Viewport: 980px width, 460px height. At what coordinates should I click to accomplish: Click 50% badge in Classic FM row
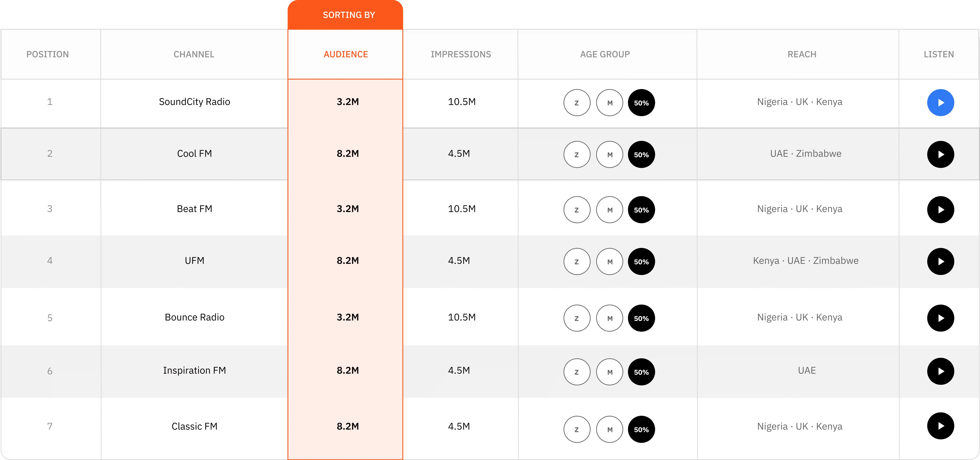click(641, 429)
